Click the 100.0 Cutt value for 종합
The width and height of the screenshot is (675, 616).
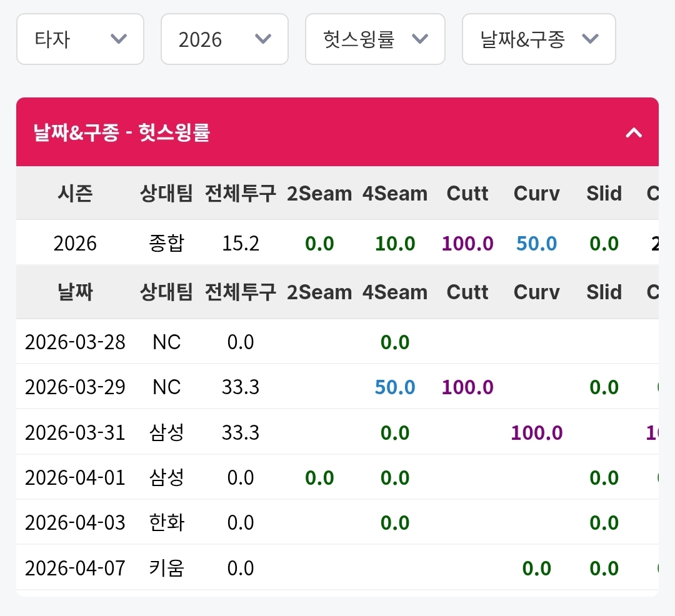467,243
